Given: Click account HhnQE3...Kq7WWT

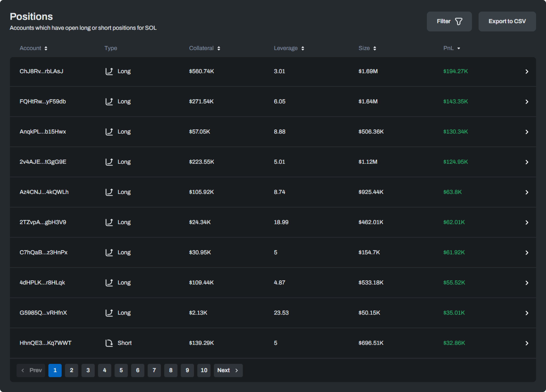Looking at the screenshot, I should coord(45,343).
